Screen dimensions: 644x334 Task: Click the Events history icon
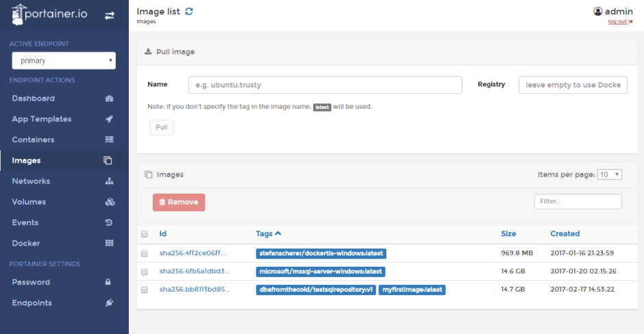[109, 222]
